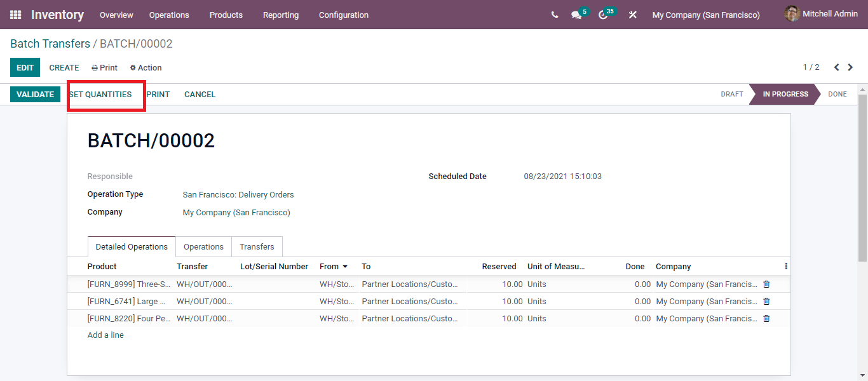Viewport: 868px width, 381px height.
Task: Open the optional columns kebab menu
Action: 786,266
